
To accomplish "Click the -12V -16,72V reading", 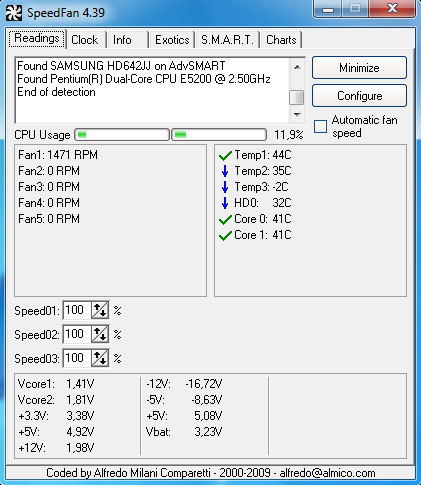I will 184,384.
